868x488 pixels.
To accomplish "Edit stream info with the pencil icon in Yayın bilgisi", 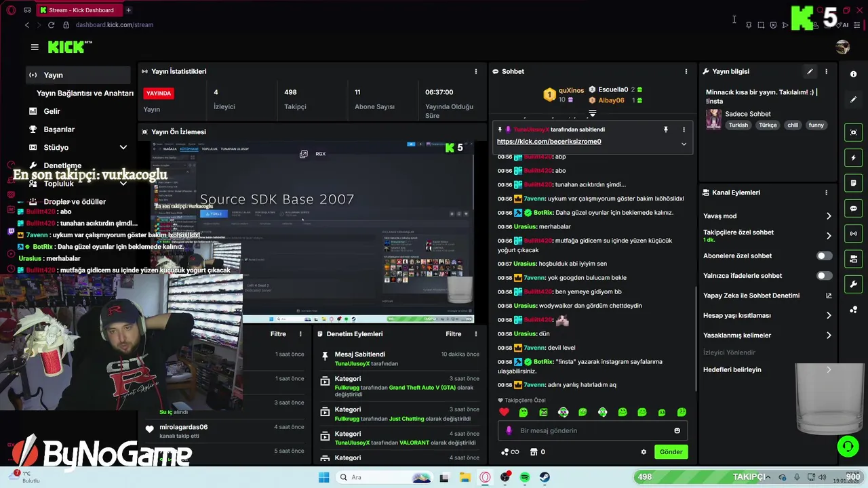I will (x=810, y=71).
